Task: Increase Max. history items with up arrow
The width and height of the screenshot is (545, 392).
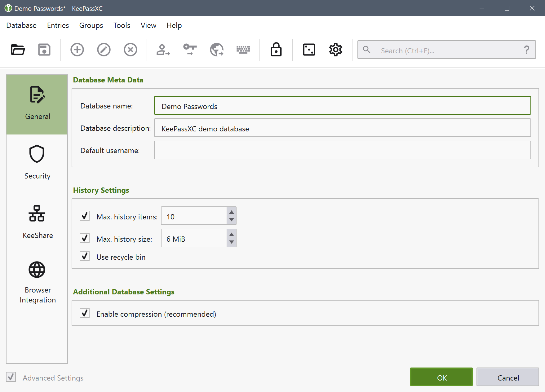Action: 232,212
